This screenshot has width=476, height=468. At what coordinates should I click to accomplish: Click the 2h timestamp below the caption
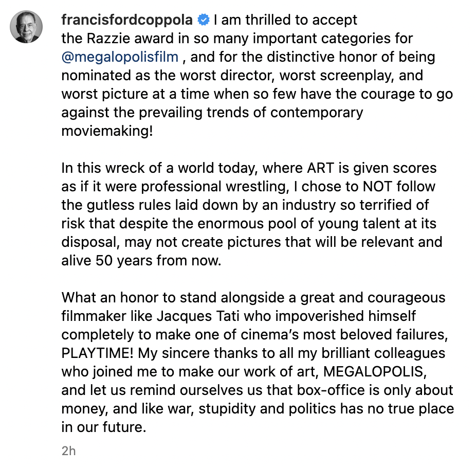click(x=68, y=451)
